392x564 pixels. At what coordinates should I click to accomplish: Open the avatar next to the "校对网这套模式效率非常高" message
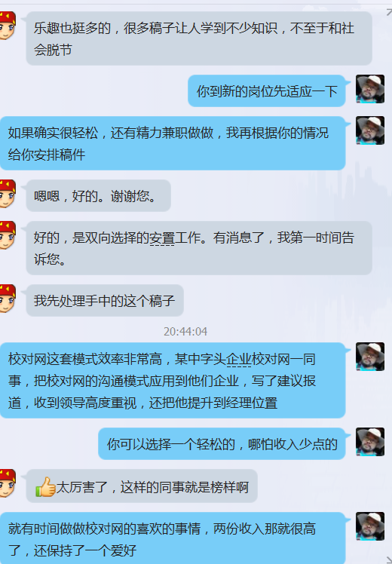(x=370, y=357)
